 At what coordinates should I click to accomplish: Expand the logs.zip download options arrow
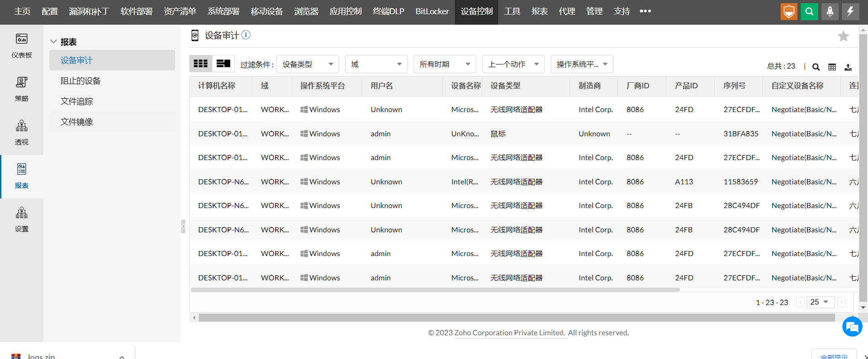coord(122,356)
